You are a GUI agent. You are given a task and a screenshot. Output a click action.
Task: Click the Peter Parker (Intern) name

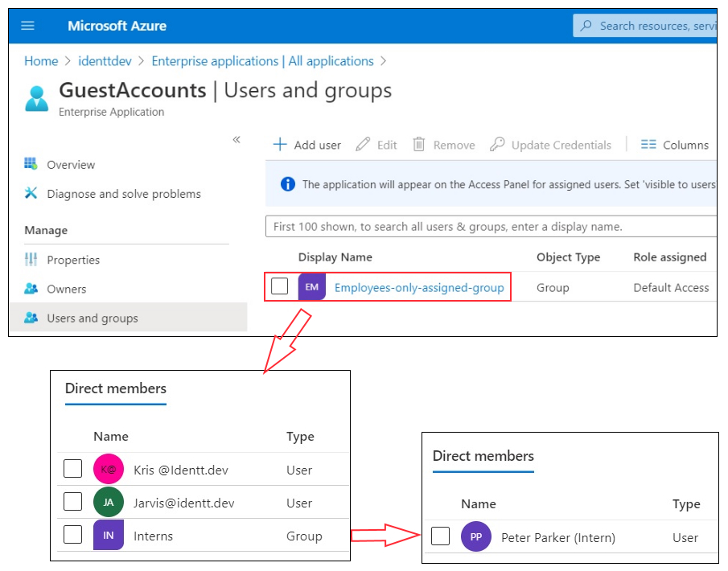tap(558, 537)
